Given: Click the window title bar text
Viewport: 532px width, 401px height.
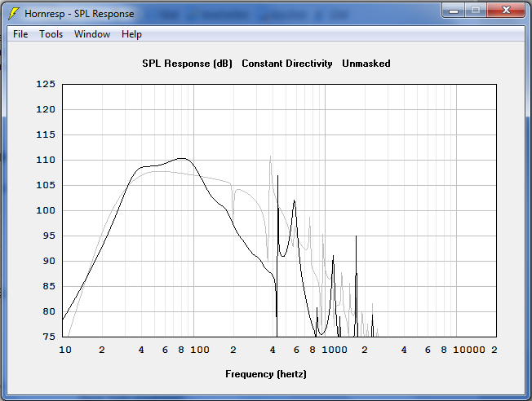Looking at the screenshot, I should [x=79, y=14].
